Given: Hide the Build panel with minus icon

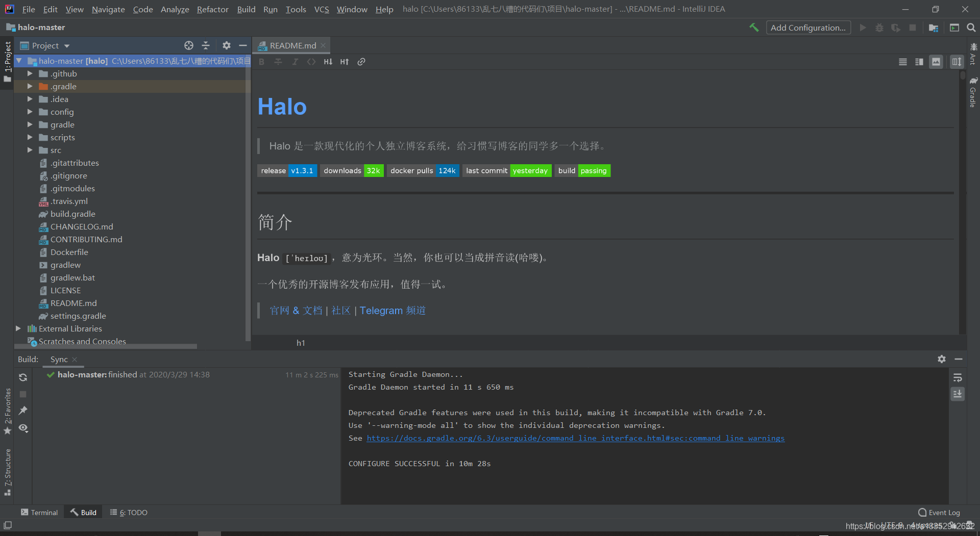Looking at the screenshot, I should point(959,359).
